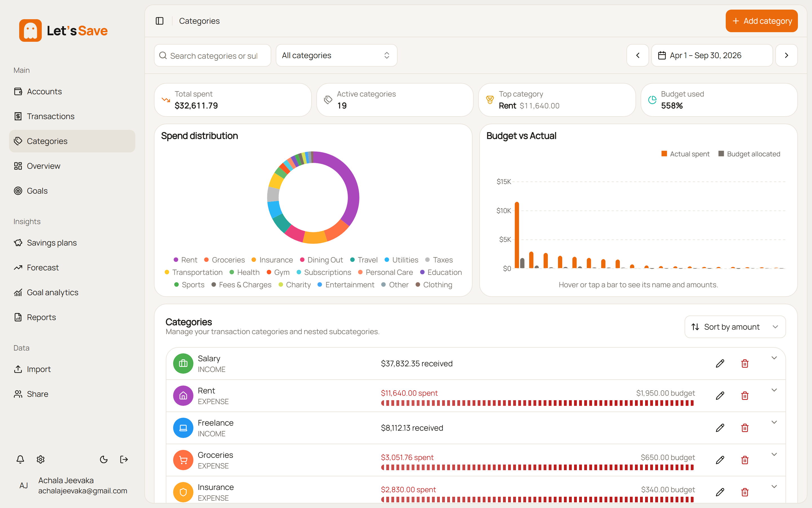Click the Add category button
812x508 pixels.
pos(762,21)
